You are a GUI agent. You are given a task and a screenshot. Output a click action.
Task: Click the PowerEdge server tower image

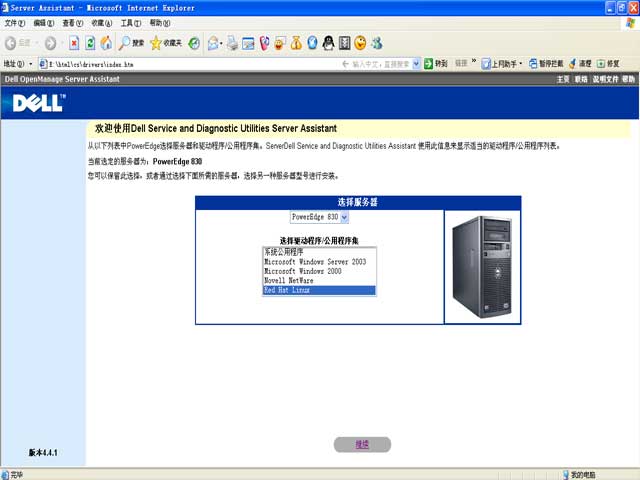tap(482, 267)
